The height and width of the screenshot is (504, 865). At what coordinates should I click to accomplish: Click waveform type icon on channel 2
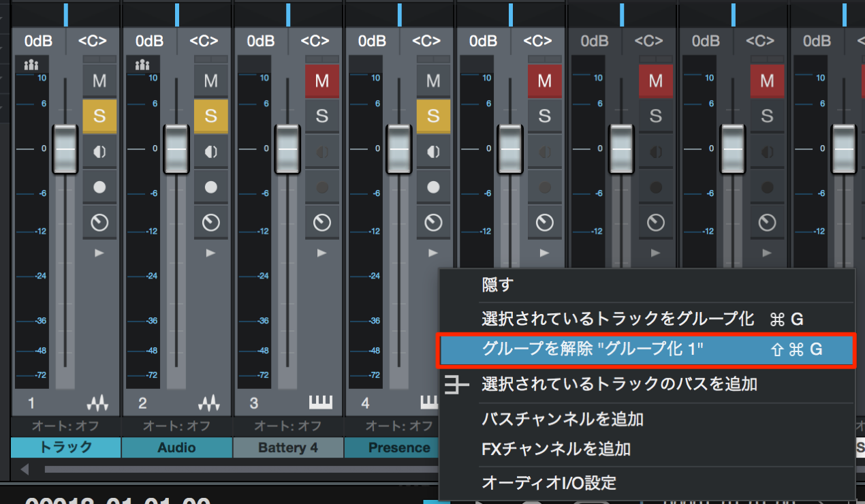coord(208,403)
